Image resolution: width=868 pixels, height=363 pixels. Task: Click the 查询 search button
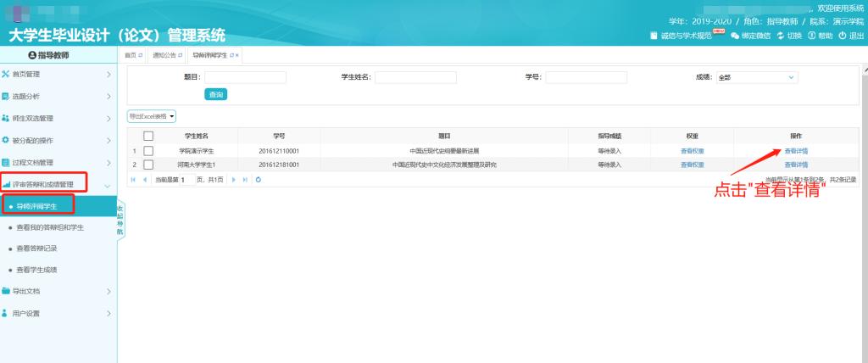217,94
